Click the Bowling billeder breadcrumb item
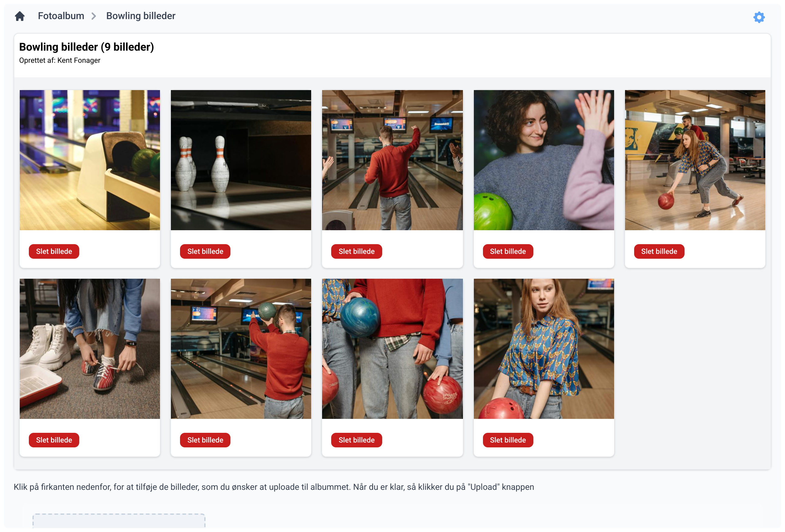 (141, 16)
